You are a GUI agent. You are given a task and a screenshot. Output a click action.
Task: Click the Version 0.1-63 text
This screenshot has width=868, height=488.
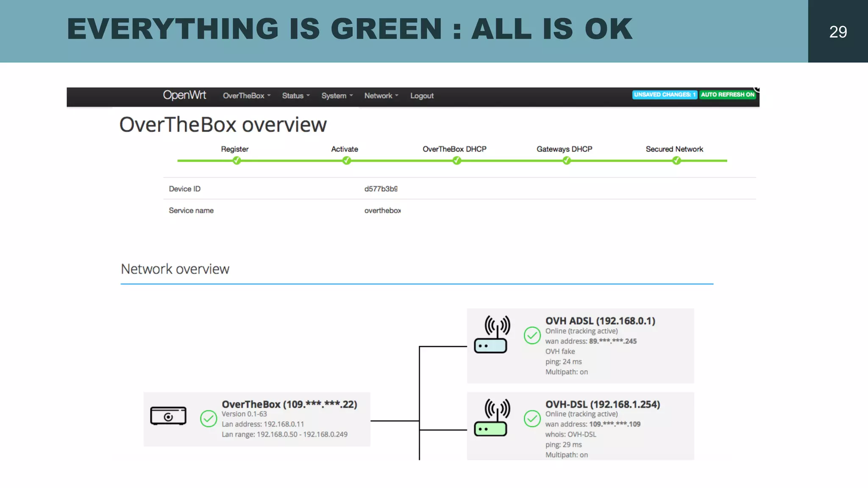pyautogui.click(x=244, y=414)
